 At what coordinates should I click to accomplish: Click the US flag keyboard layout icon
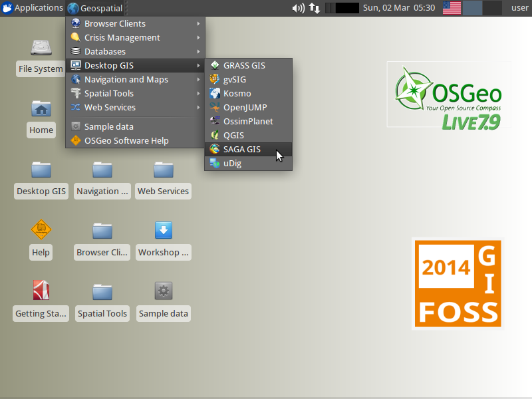(452, 8)
